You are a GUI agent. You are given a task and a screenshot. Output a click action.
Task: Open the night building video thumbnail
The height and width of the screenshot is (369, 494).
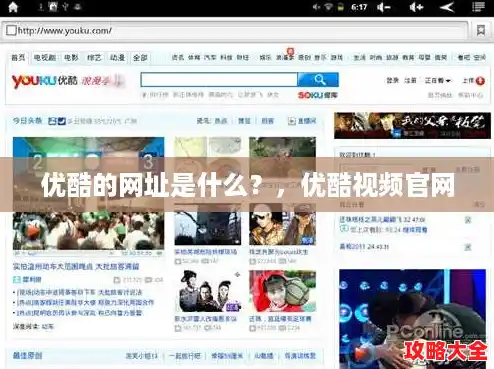tap(207, 224)
